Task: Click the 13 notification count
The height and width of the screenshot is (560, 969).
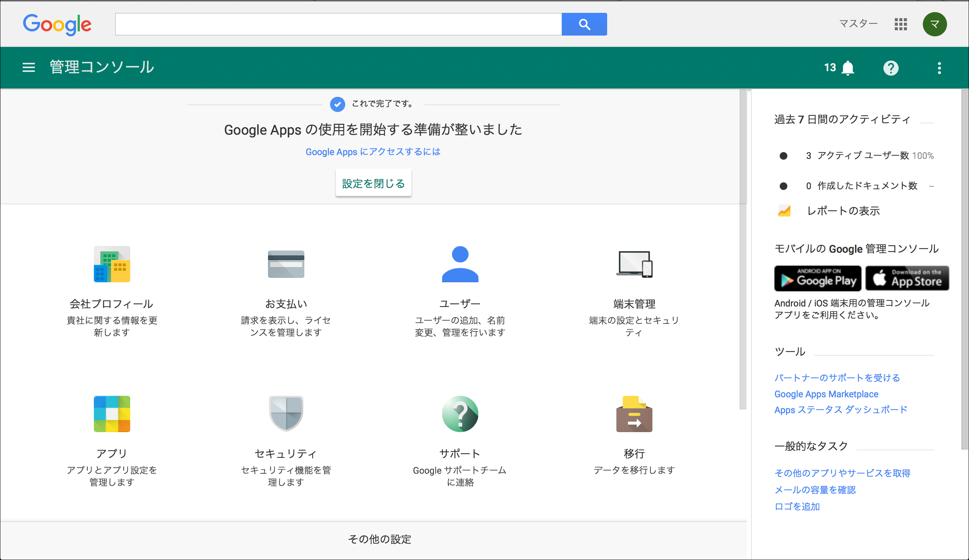Action: 830,68
